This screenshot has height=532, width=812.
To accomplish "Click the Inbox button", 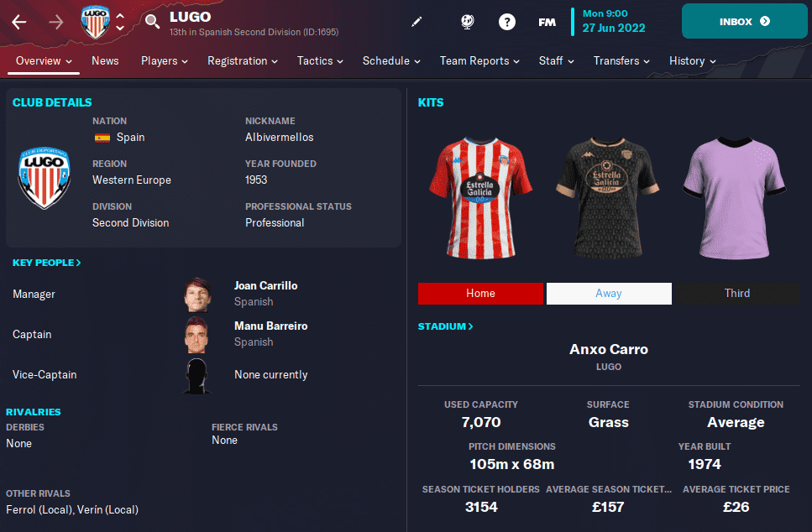I will coord(744,21).
